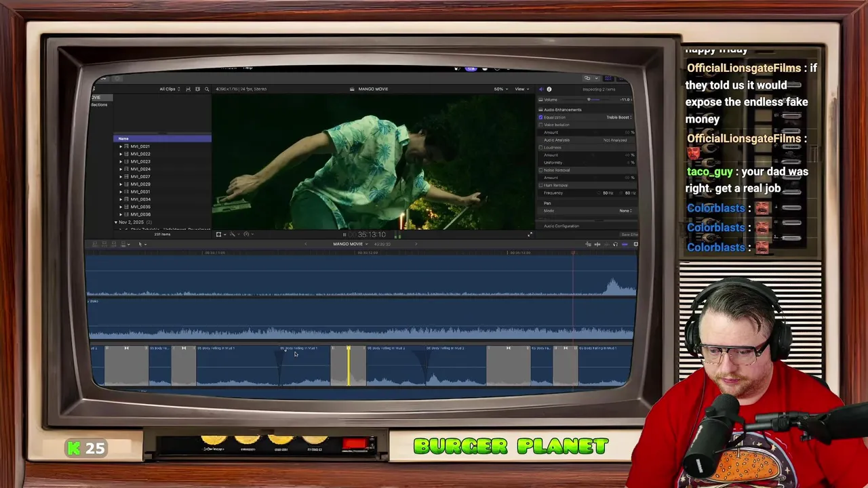Toggle the purple snapping button
Image resolution: width=868 pixels, height=488 pixels.
[625, 244]
